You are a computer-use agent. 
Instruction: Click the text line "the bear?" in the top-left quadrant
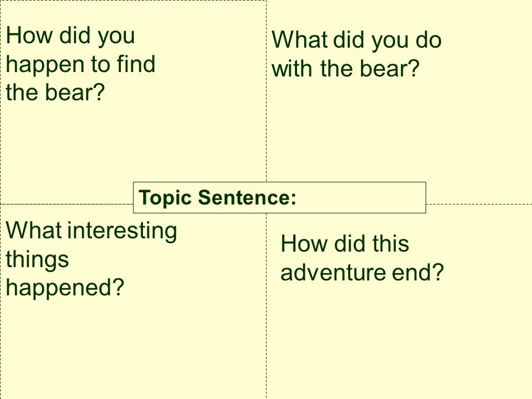[55, 93]
